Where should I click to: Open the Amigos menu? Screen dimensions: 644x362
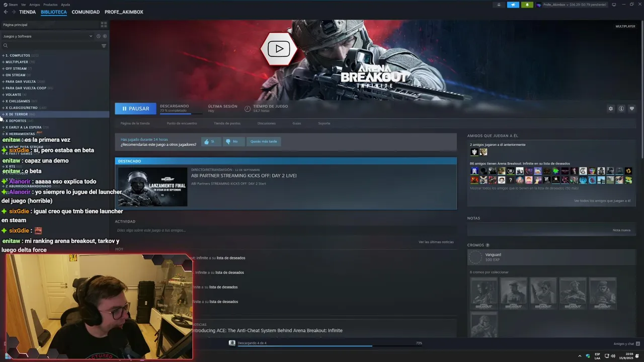(x=35, y=5)
